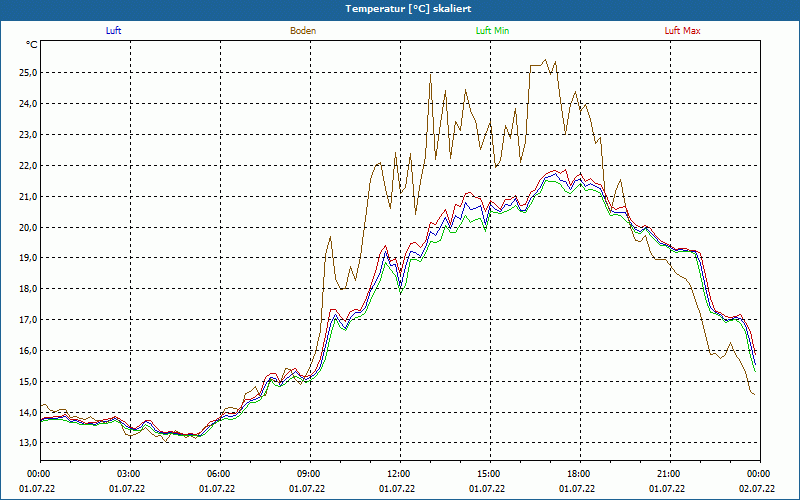This screenshot has width=800, height=500.
Task: Click the 25,0 y-axis value
Action: tap(29, 73)
